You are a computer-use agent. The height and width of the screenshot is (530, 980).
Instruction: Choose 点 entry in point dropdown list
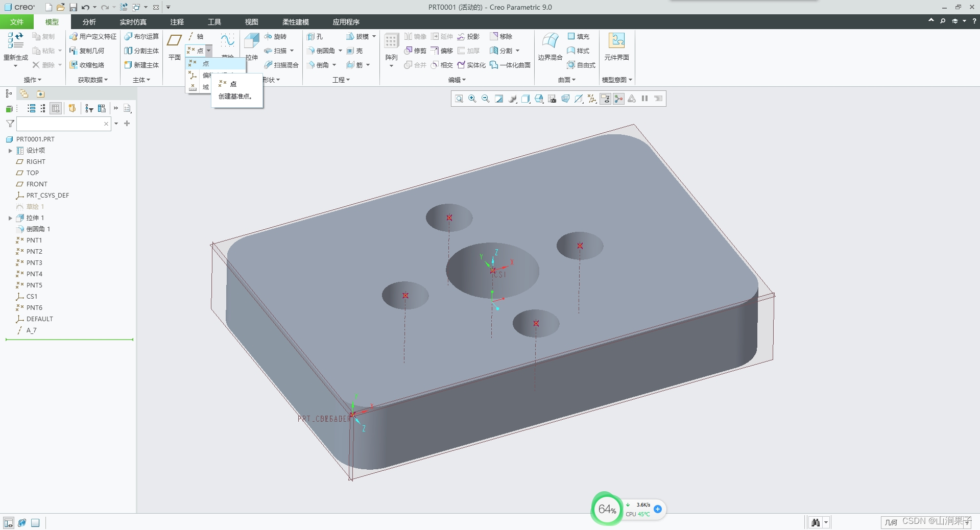click(216, 64)
